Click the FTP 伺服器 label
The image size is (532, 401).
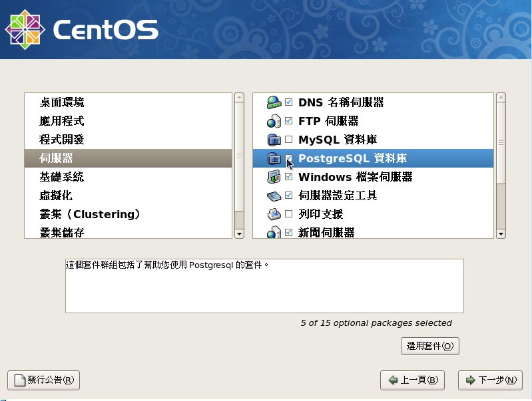(x=328, y=121)
